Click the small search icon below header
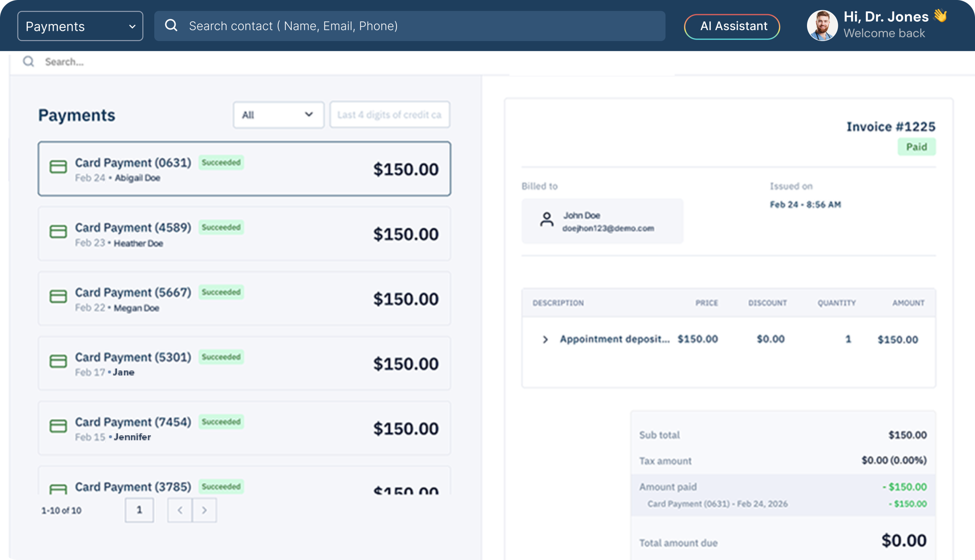 (29, 62)
